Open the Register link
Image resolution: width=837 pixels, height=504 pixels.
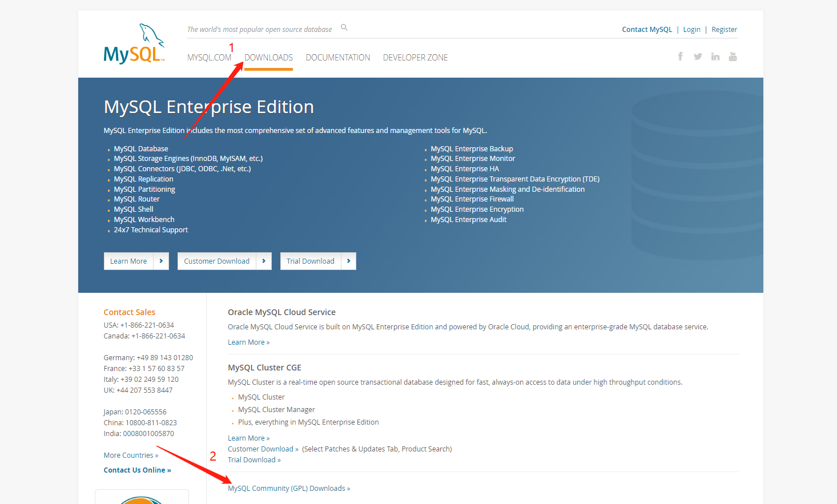click(724, 30)
